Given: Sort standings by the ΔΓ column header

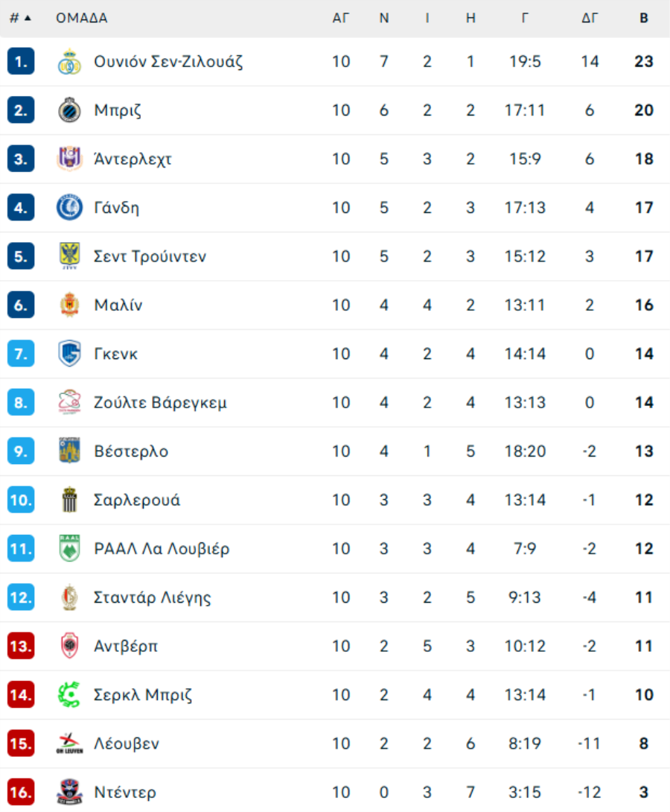Looking at the screenshot, I should (x=590, y=19).
